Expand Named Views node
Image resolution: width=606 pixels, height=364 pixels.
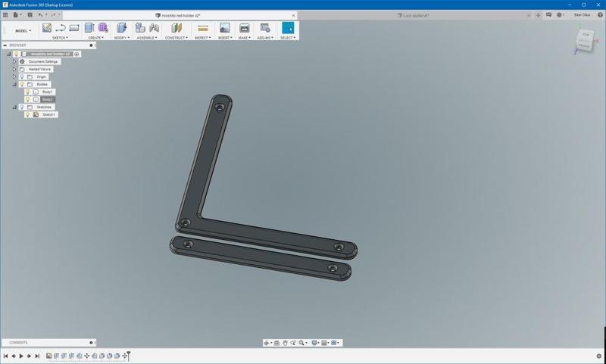click(x=14, y=69)
